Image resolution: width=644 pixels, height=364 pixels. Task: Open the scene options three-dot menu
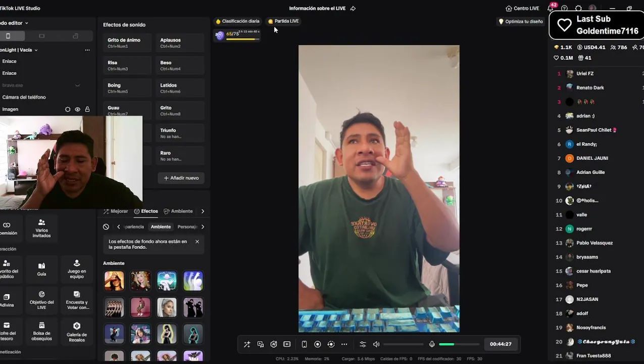pyautogui.click(x=87, y=50)
